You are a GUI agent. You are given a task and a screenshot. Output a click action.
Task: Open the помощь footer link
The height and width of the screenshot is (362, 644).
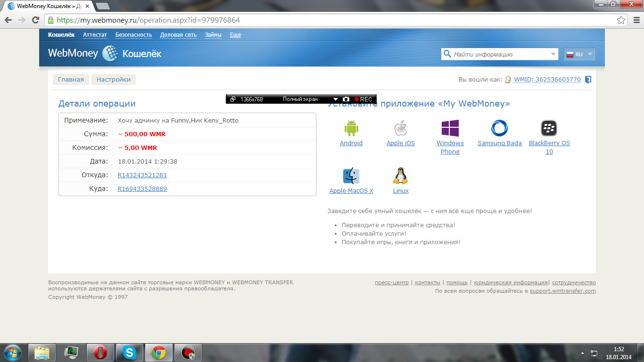(x=457, y=282)
